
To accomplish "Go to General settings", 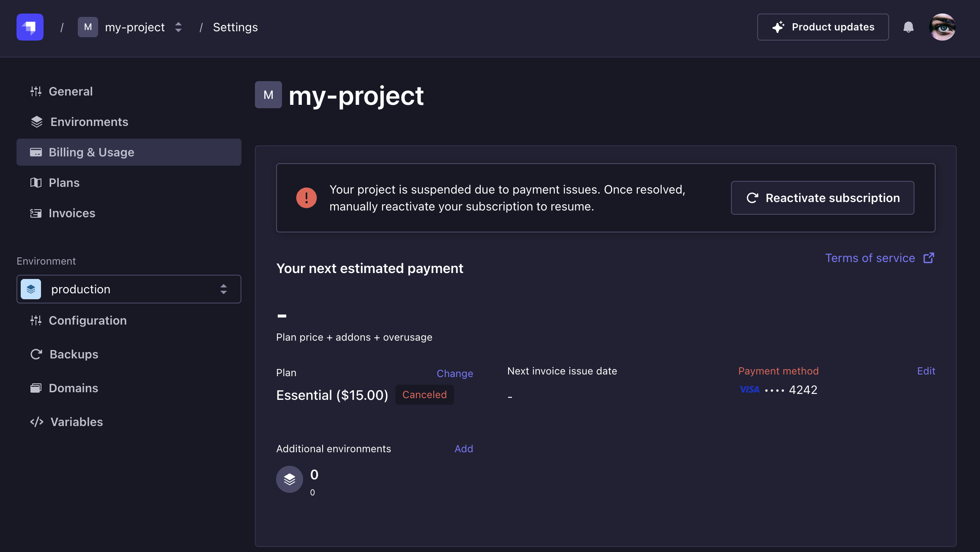I will tap(71, 91).
